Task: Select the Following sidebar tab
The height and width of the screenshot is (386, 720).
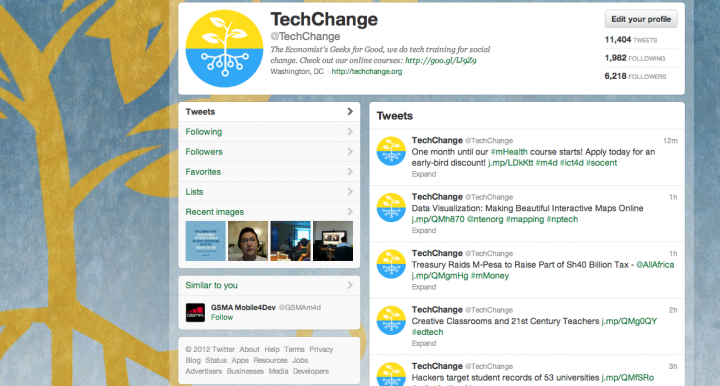Action: click(269, 132)
